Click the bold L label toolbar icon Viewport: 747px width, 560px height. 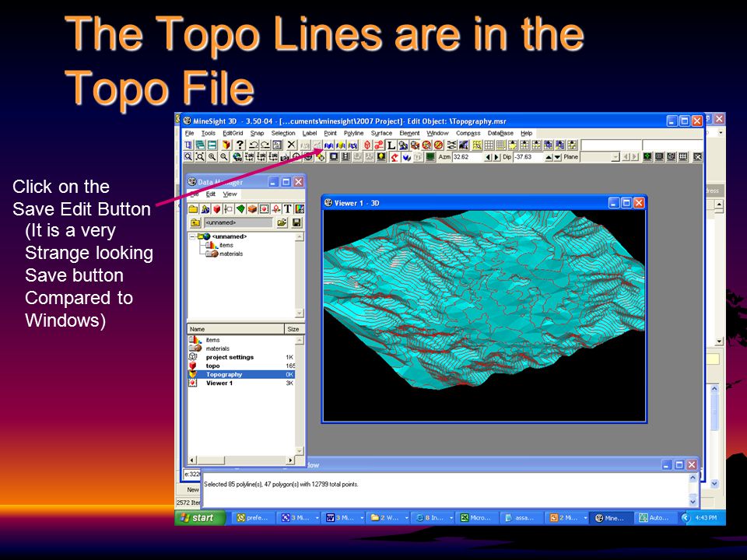[391, 145]
